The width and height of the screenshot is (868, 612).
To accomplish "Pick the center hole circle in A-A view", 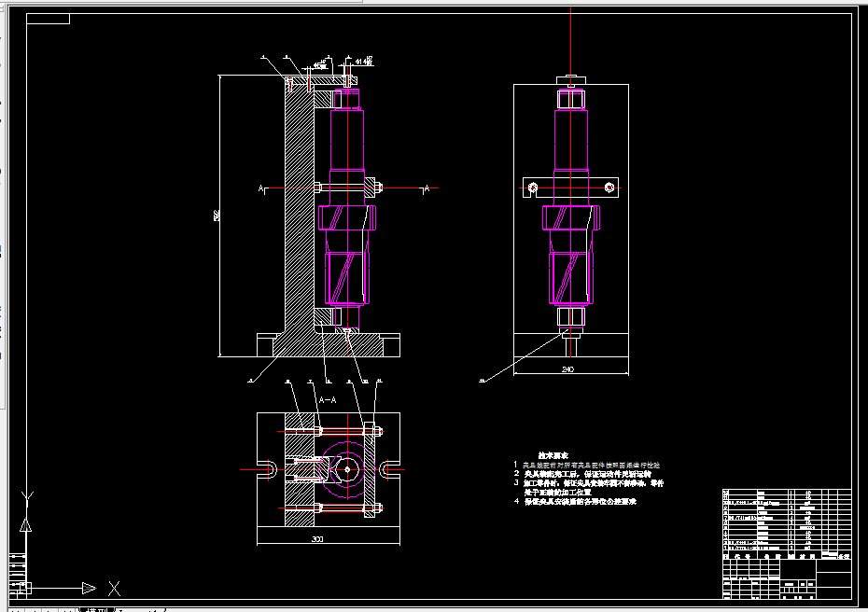I will (347, 470).
